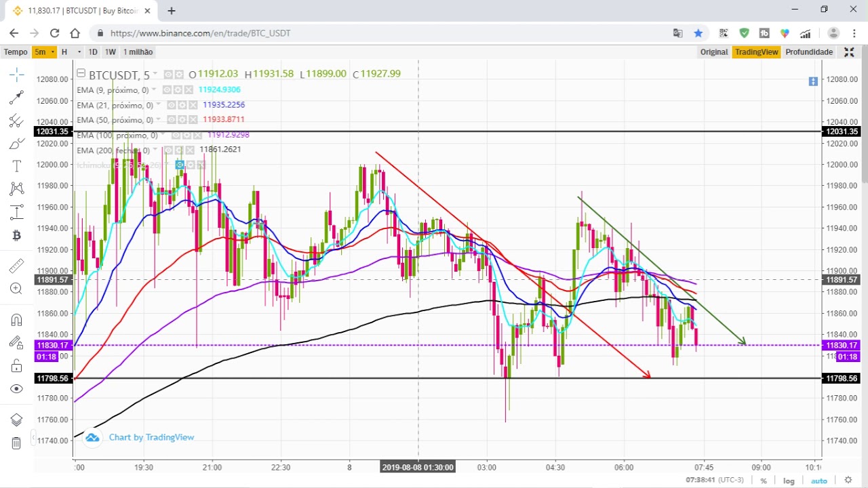Open BTCUSDT series settings gear
868x488 pixels.
(x=179, y=75)
